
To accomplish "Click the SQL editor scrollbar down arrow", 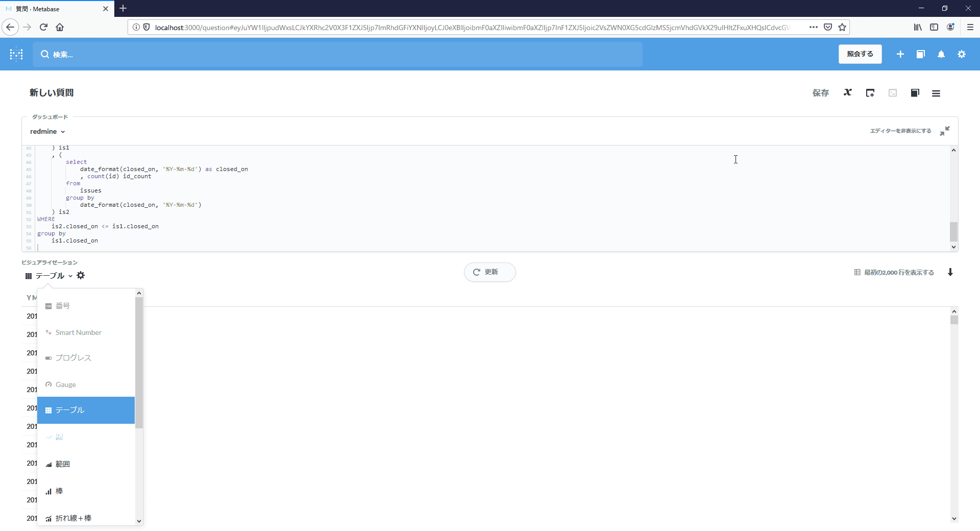I will [953, 247].
